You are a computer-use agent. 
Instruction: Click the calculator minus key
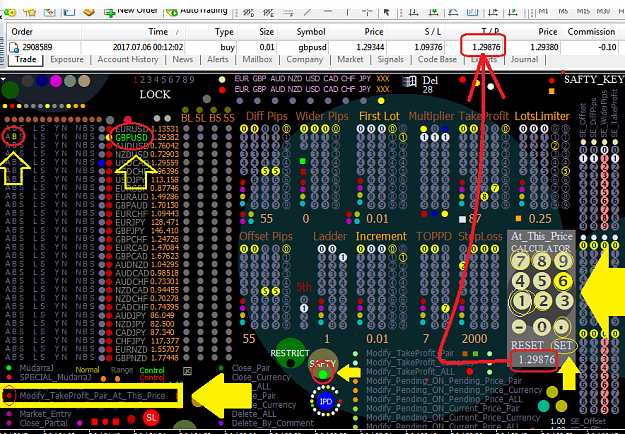pyautogui.click(x=519, y=327)
